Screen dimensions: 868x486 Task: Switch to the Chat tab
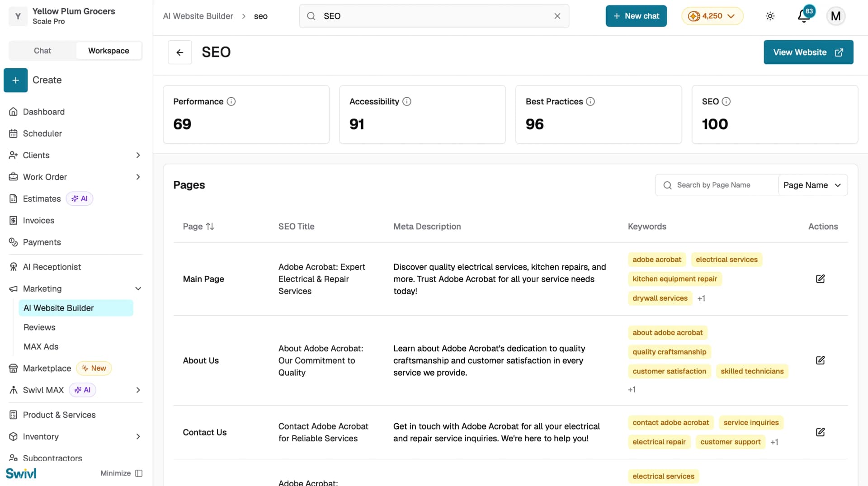[x=42, y=51]
